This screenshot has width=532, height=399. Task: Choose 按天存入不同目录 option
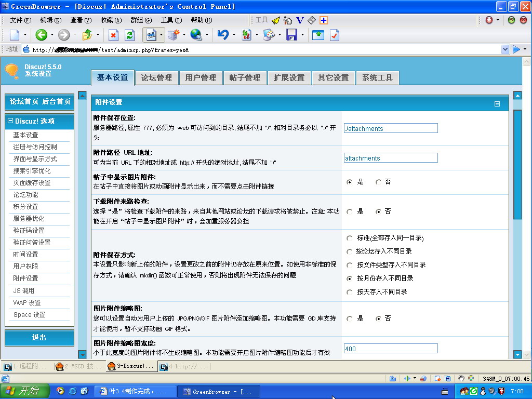coord(349,292)
